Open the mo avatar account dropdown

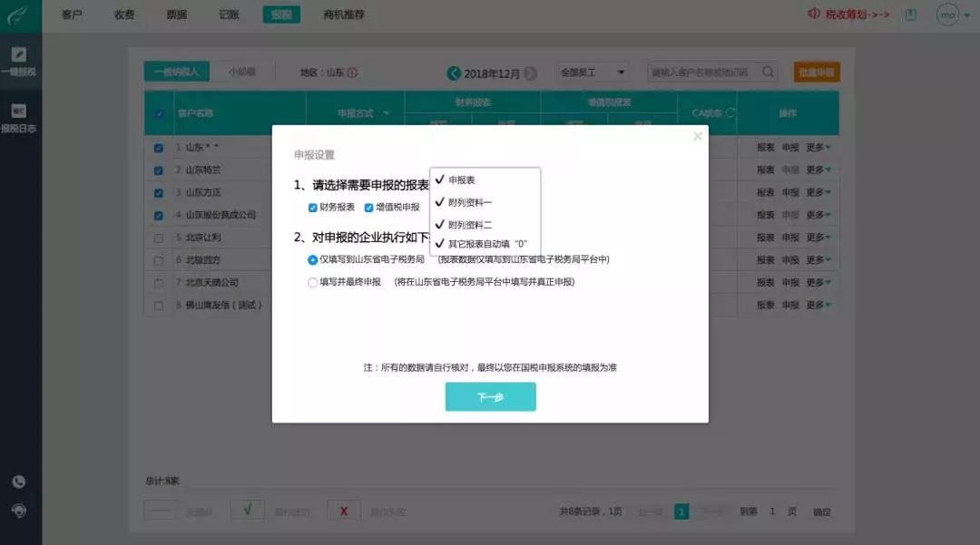point(947,14)
